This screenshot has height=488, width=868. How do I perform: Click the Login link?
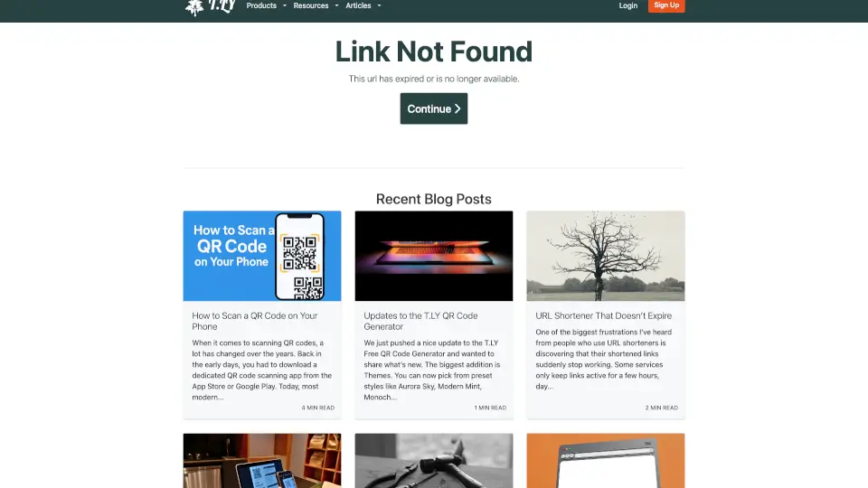click(x=627, y=5)
